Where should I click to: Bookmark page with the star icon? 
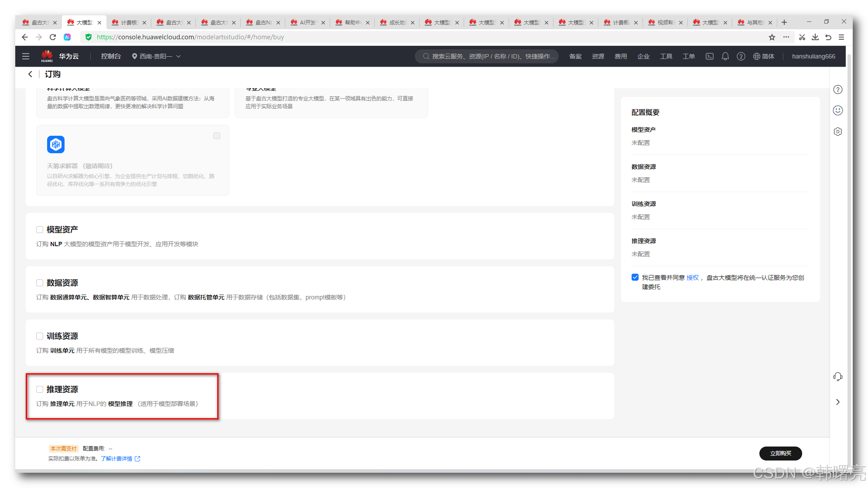tap(772, 37)
